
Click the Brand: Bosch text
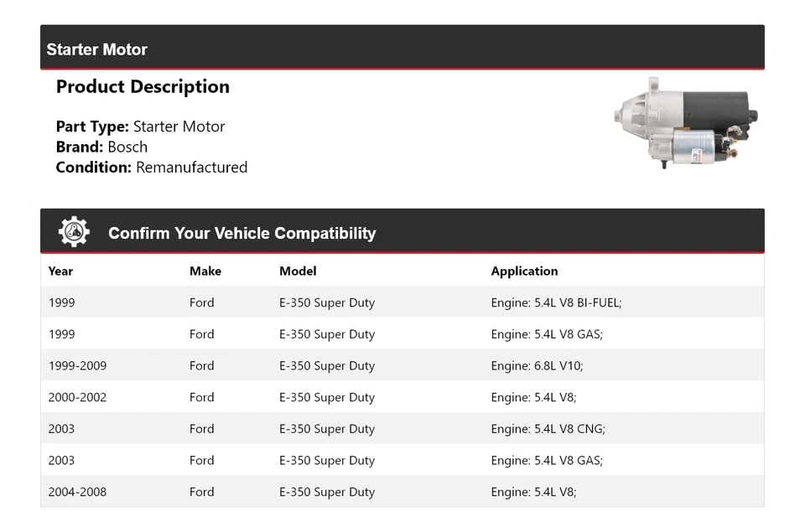(101, 147)
